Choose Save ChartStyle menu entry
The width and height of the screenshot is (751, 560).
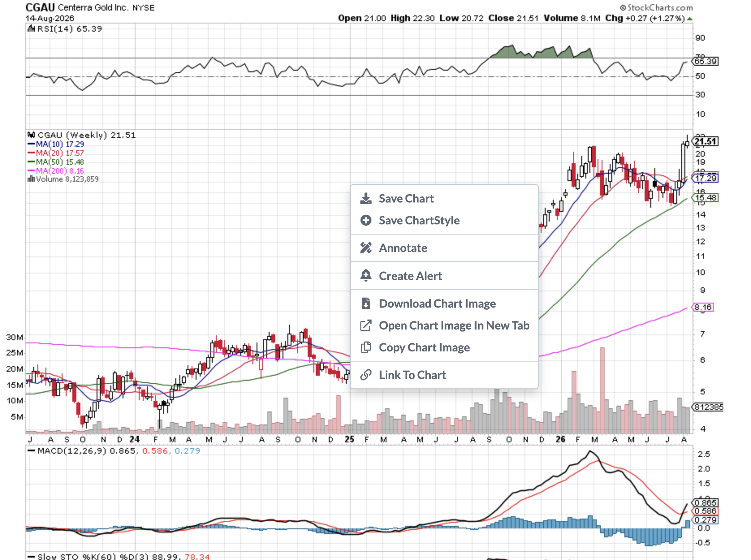[x=444, y=220]
